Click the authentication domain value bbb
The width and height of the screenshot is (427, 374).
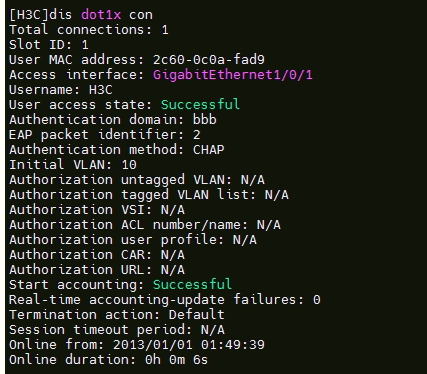205,120
